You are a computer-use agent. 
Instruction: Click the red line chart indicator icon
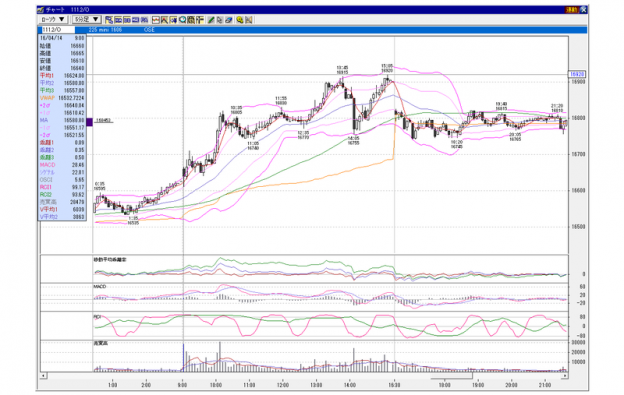click(x=156, y=19)
